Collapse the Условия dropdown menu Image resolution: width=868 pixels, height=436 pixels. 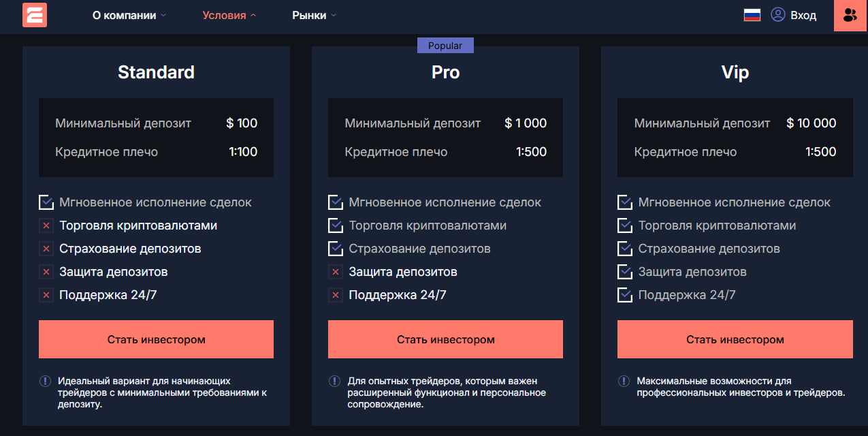click(x=229, y=15)
